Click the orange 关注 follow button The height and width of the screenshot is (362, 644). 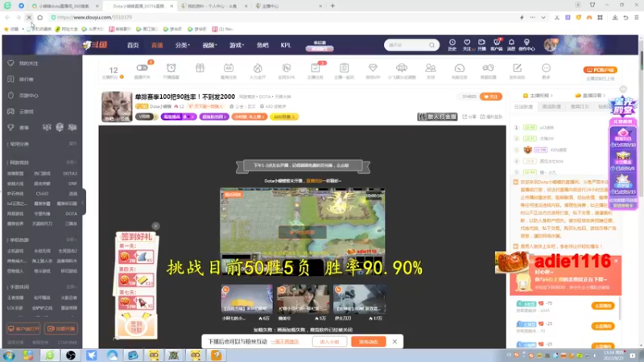491,97
